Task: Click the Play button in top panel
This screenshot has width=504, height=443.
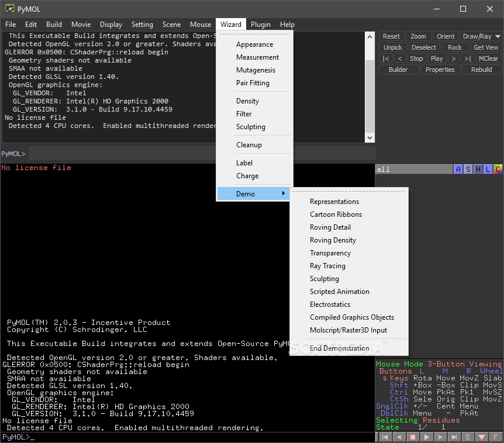Action: (437, 58)
